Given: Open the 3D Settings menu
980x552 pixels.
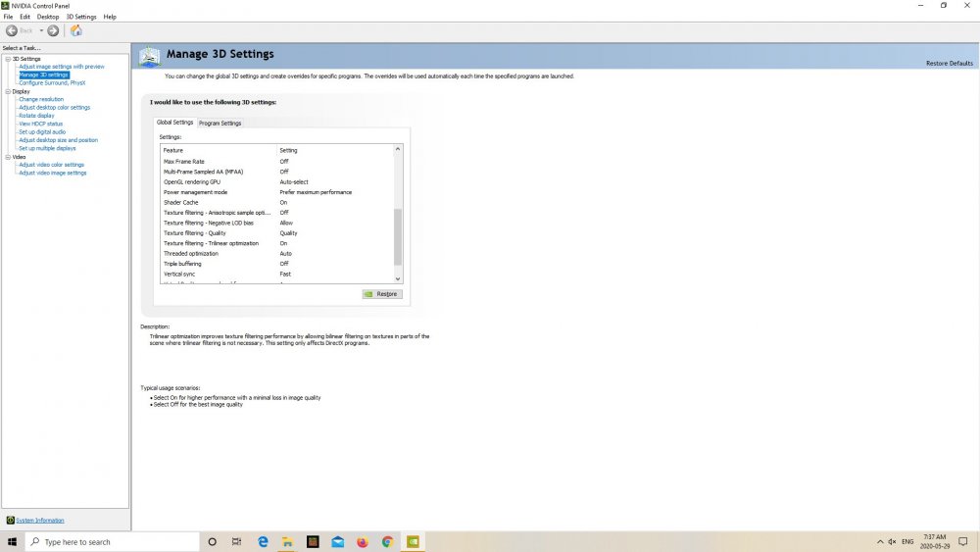Looking at the screenshot, I should 81,17.
